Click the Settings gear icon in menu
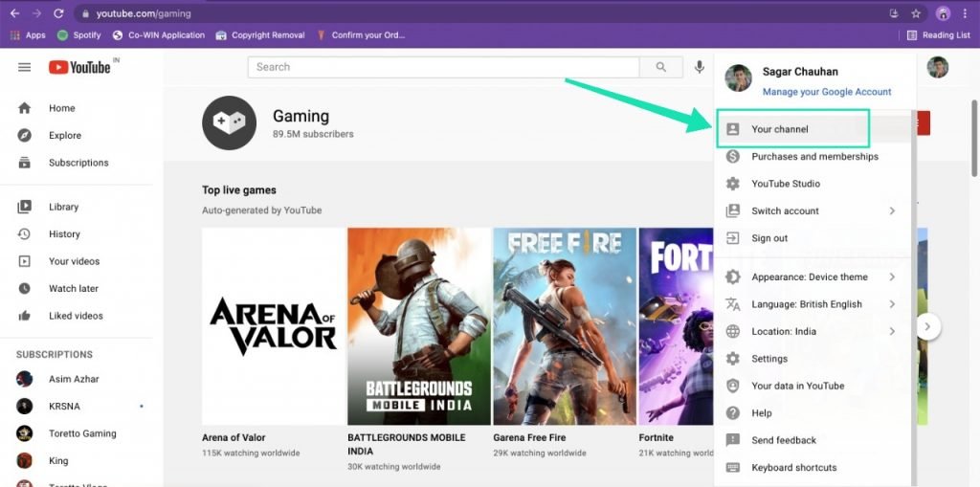 [x=732, y=359]
